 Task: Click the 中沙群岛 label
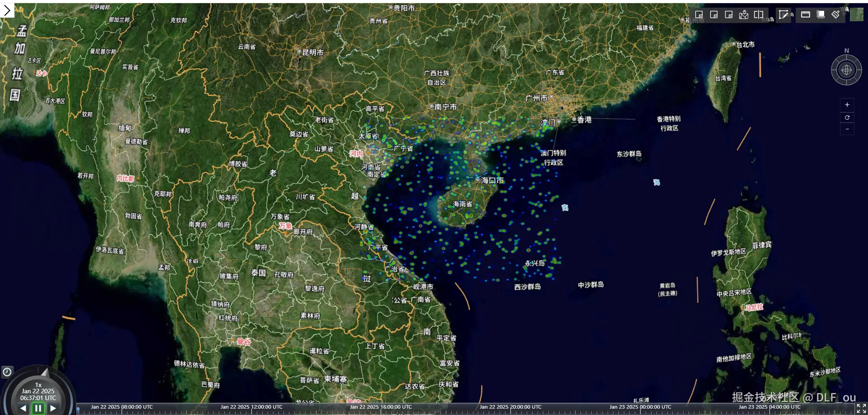coord(591,285)
